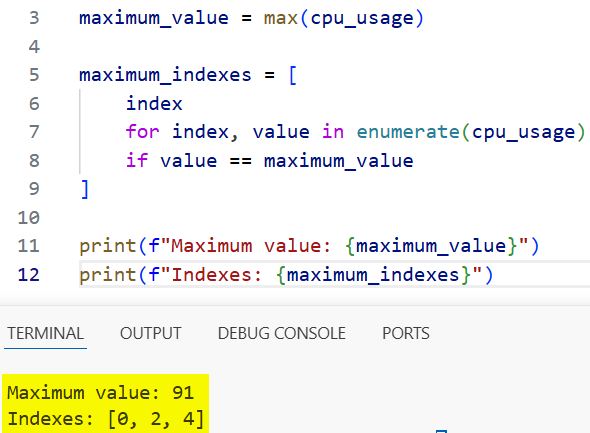Click line number 4 in the gutter
The height and width of the screenshot is (433, 590).
[x=34, y=47]
